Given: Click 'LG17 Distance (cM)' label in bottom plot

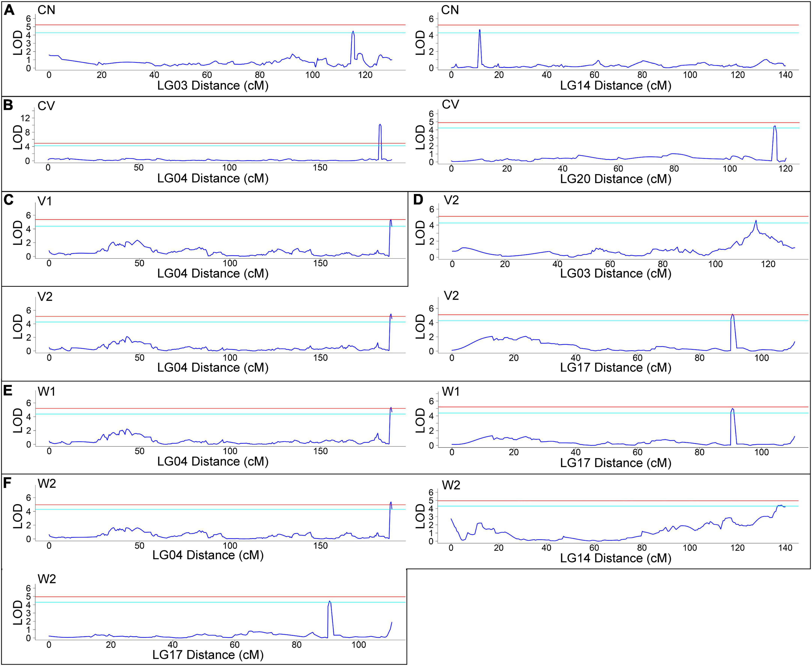Looking at the screenshot, I should [208, 655].
